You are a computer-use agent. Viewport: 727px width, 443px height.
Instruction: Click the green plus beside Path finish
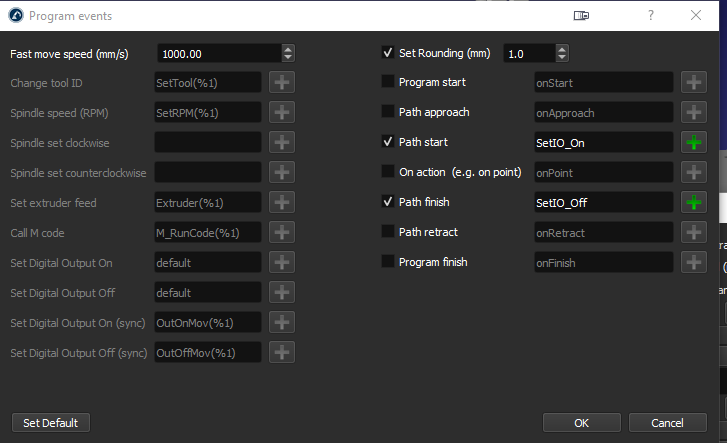click(694, 202)
